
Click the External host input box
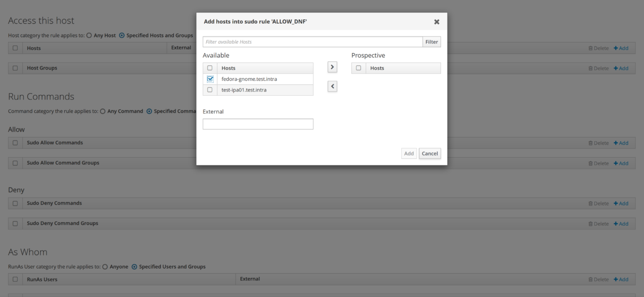pos(258,124)
